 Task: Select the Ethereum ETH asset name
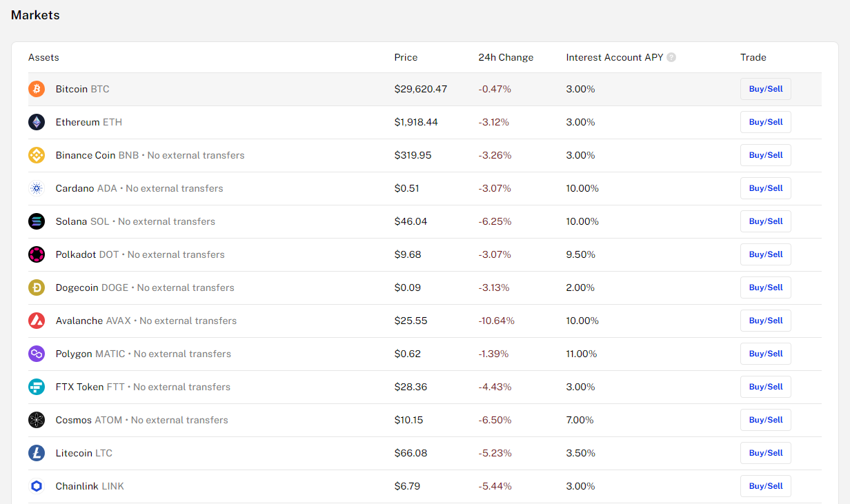click(89, 122)
